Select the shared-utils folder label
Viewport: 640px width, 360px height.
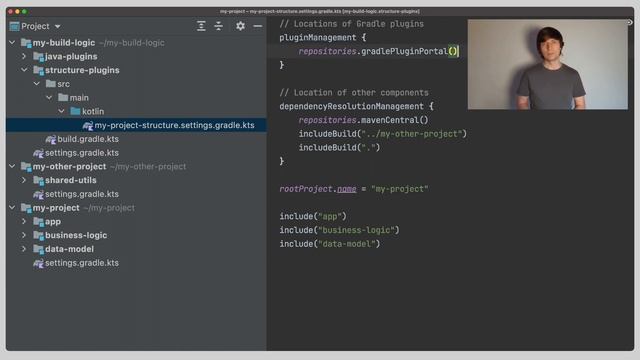(71, 180)
